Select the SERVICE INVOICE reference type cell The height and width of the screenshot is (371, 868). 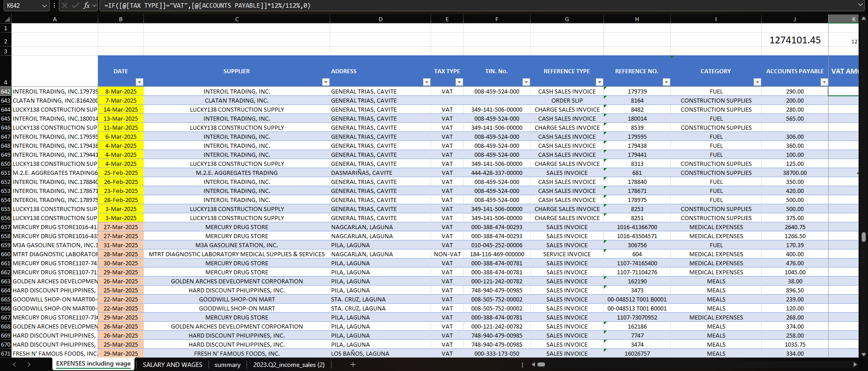[x=567, y=254]
